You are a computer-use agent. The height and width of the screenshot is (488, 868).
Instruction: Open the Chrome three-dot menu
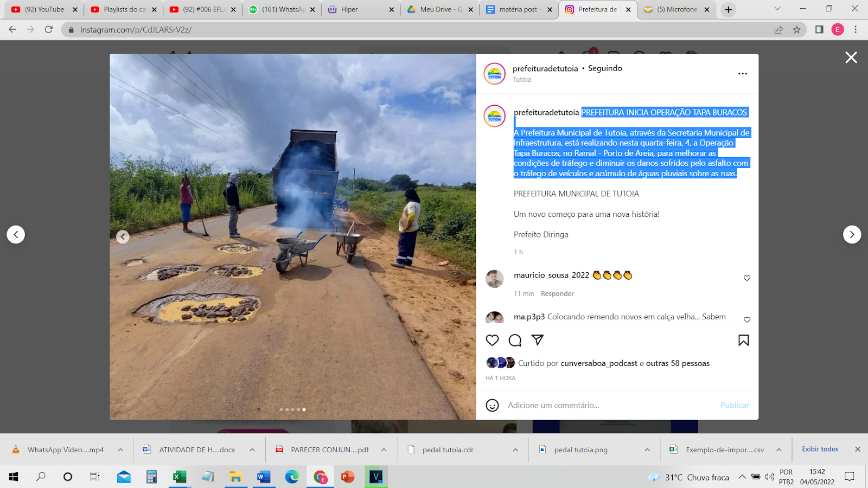pos(856,30)
